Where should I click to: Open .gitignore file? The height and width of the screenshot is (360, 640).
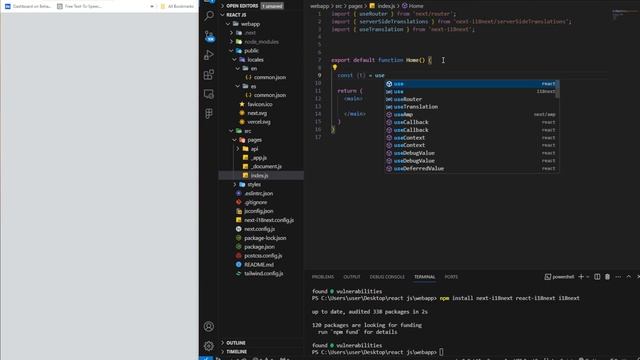256,202
